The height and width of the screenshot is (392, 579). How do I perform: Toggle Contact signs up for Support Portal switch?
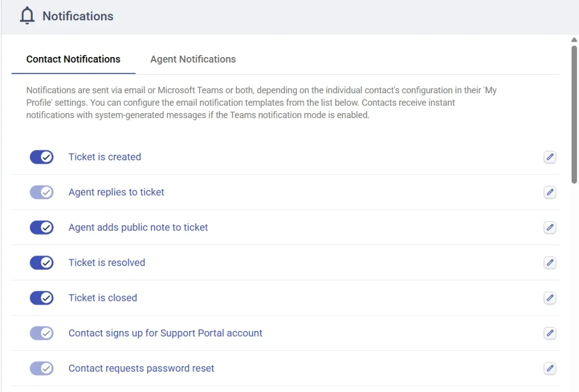click(x=42, y=333)
